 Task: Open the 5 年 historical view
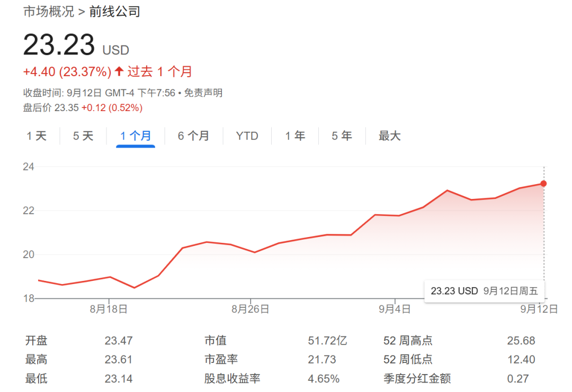pyautogui.click(x=342, y=136)
